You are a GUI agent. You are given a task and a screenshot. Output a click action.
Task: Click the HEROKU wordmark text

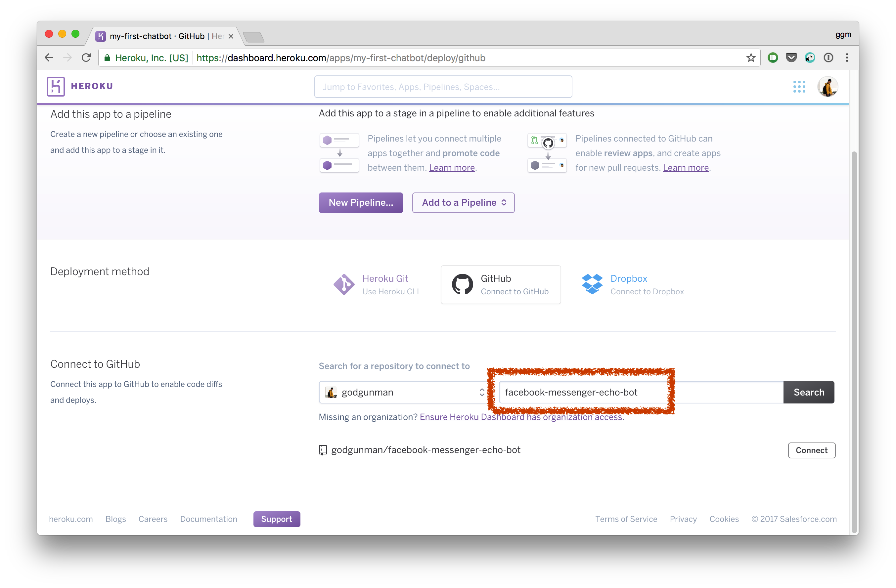(x=92, y=86)
